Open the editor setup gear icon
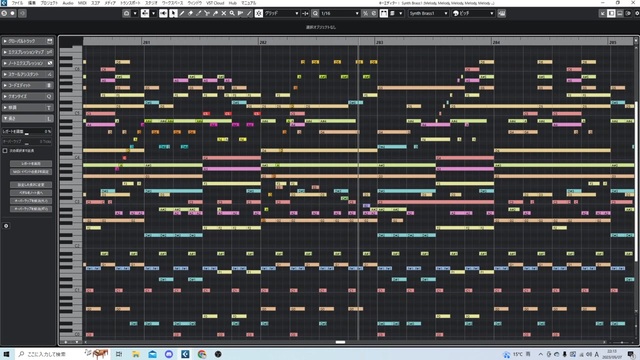640x360 pixels. pos(636,13)
